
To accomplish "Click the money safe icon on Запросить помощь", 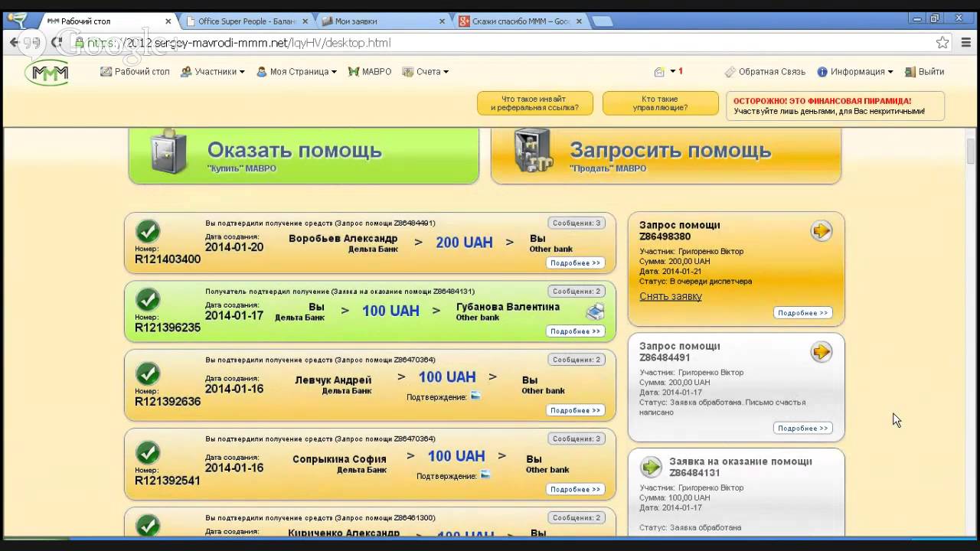I will pos(534,151).
